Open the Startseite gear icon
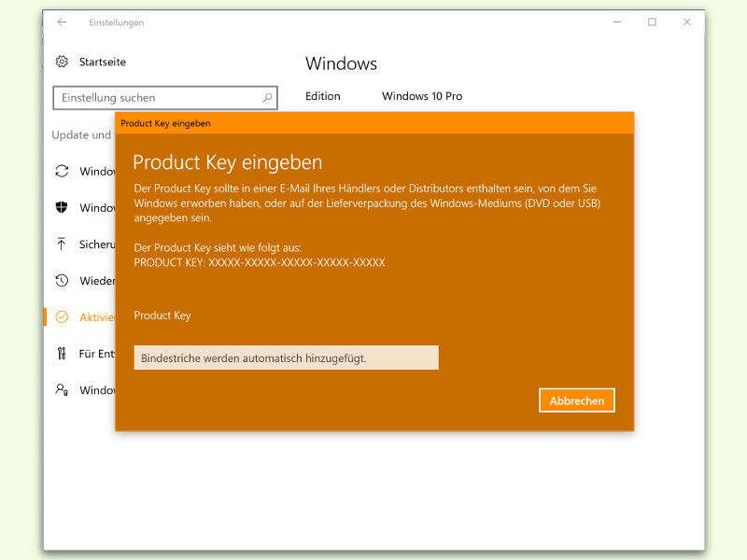Image resolution: width=747 pixels, height=560 pixels. tap(62, 62)
